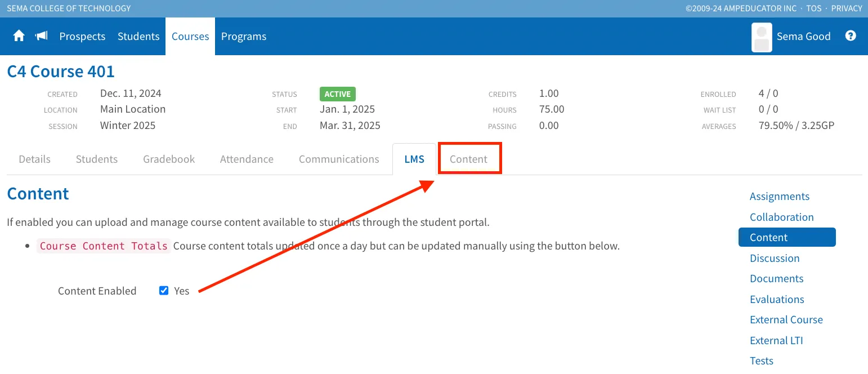Viewport: 868px width, 374px height.
Task: Open the help question mark icon
Action: click(851, 35)
